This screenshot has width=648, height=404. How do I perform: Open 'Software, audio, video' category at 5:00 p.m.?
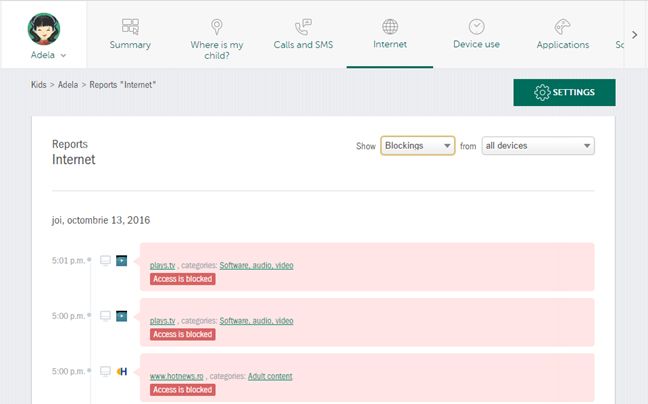pyautogui.click(x=256, y=321)
